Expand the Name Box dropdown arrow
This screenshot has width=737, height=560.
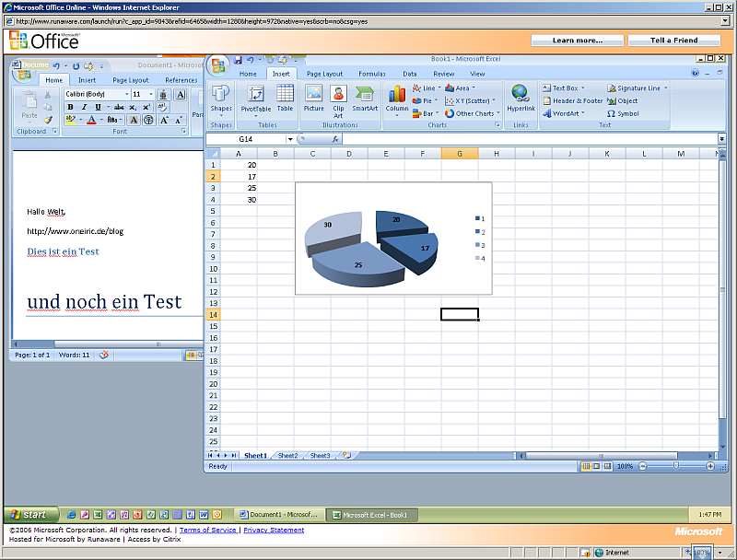pyautogui.click(x=290, y=139)
